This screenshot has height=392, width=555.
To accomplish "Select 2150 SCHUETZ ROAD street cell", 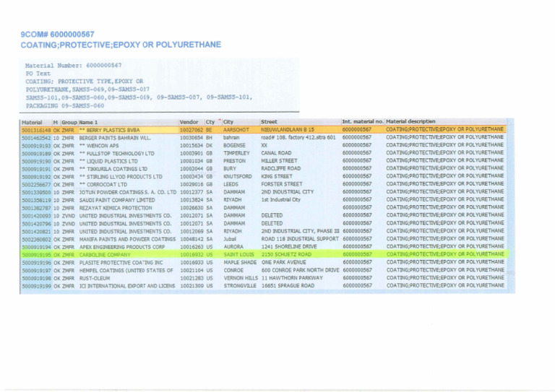I will coord(286,255).
